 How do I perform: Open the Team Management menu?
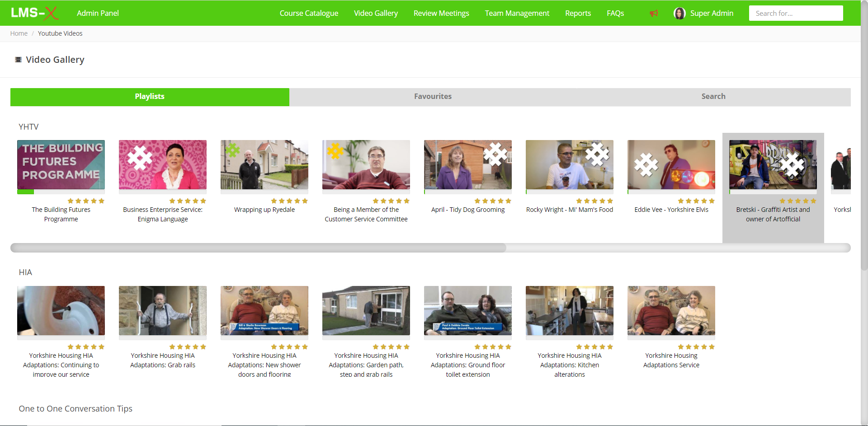[x=517, y=13]
